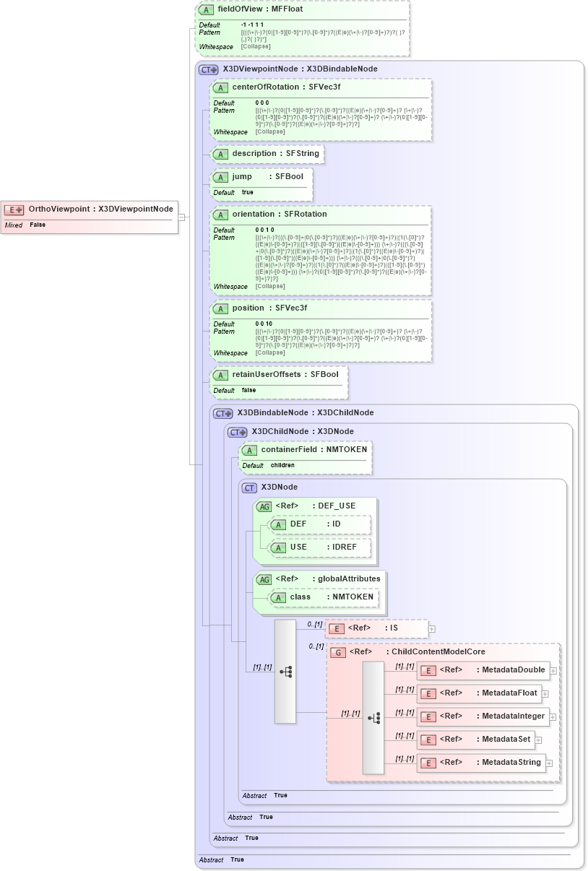The width and height of the screenshot is (588, 871).
Task: Select the ': ChildContentModelCore' reference label
Action: pyautogui.click(x=436, y=652)
